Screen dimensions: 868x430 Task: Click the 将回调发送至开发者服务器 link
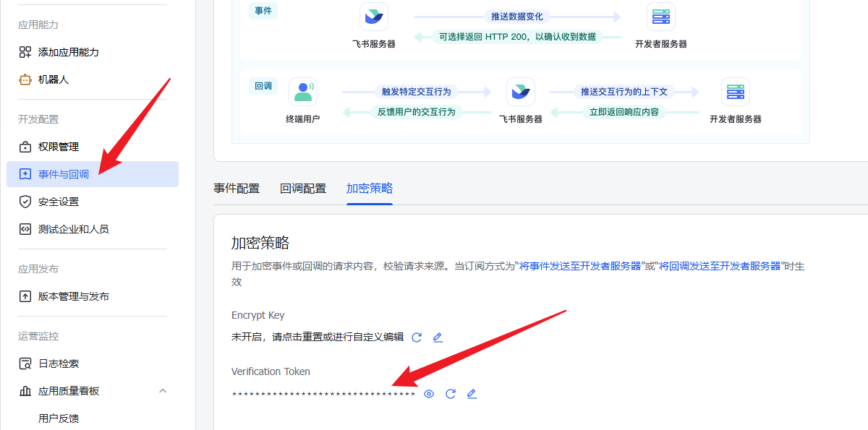coord(720,266)
